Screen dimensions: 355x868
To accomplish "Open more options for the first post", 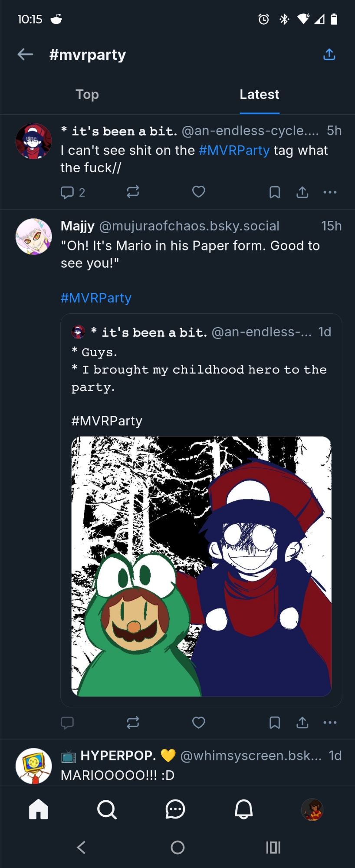I will pos(330,192).
